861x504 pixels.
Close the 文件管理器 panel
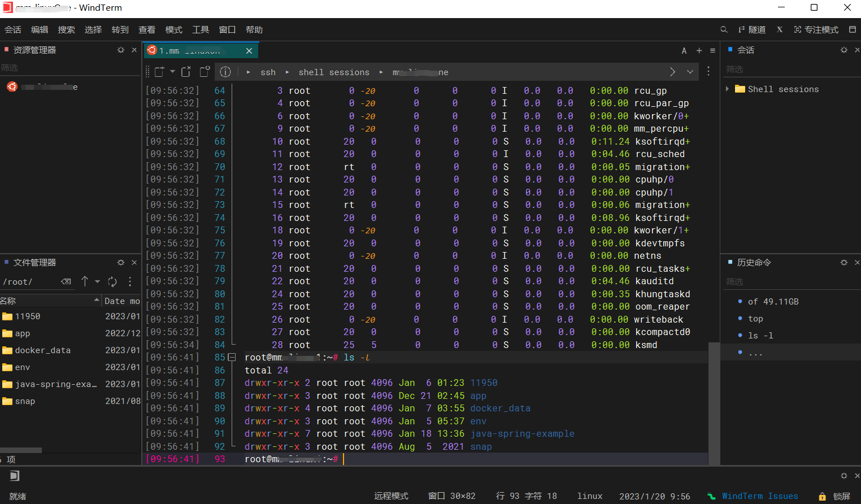(x=134, y=262)
